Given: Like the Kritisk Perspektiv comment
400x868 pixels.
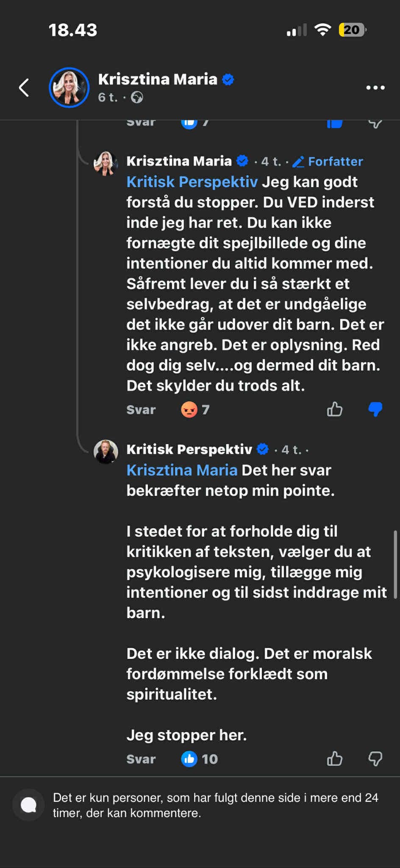Looking at the screenshot, I should pos(335,759).
